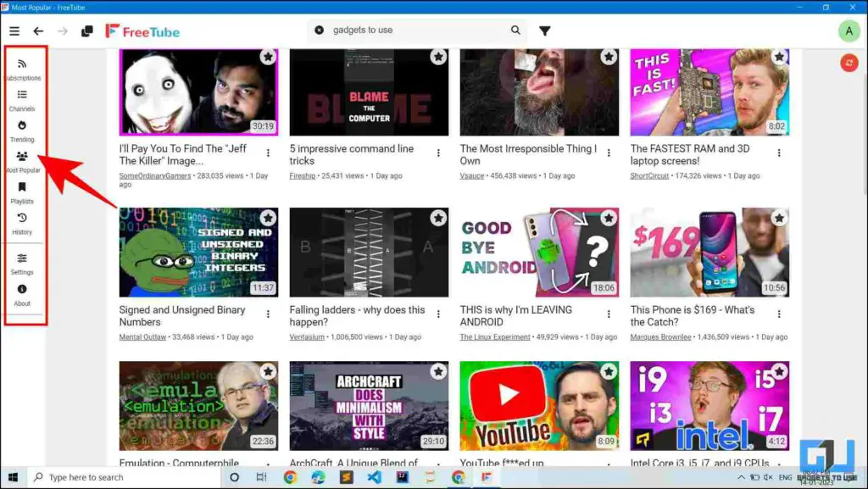Viewport: 868px width, 489px height.
Task: Open options menu for "The FASTEST RAM" video
Action: coord(780,153)
